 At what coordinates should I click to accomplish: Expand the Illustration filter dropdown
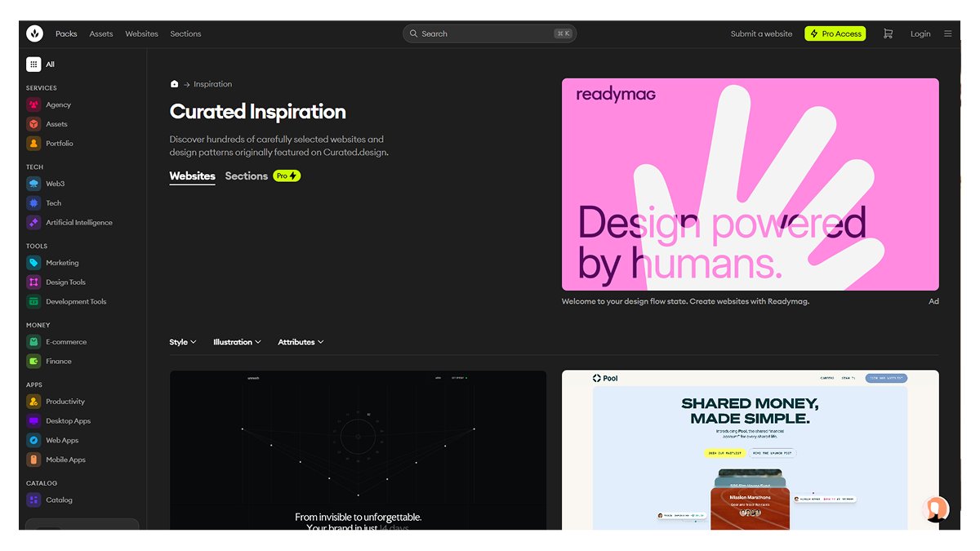[237, 342]
